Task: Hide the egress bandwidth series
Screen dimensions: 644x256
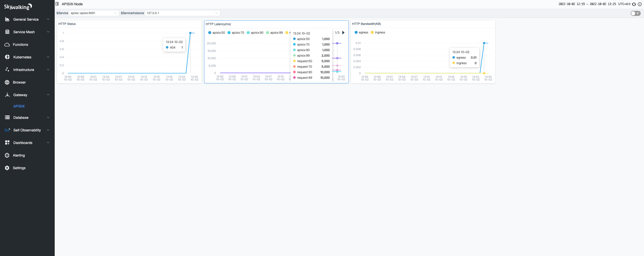Action: pyautogui.click(x=361, y=32)
